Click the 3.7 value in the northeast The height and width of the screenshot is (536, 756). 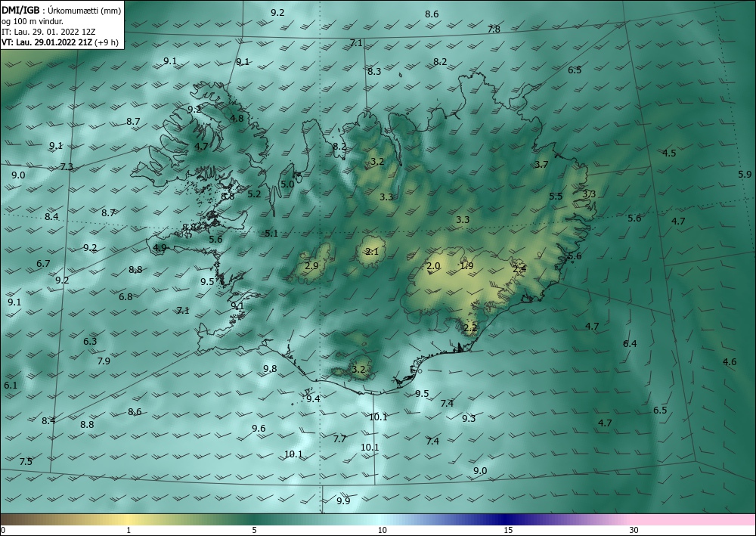click(541, 164)
